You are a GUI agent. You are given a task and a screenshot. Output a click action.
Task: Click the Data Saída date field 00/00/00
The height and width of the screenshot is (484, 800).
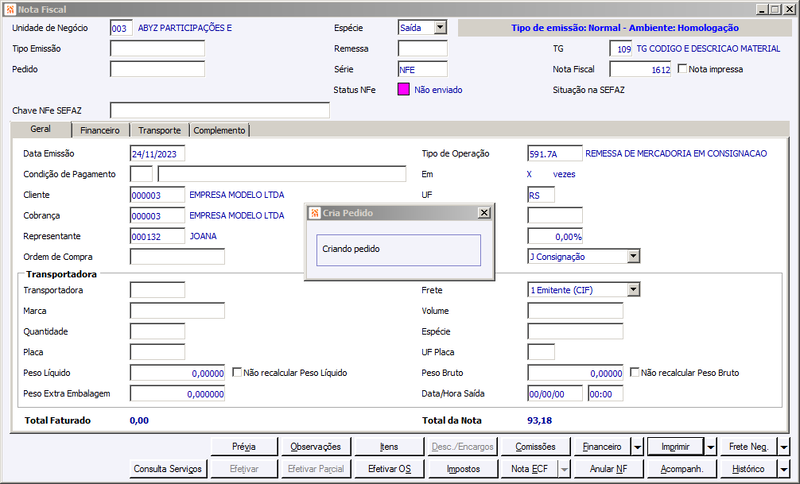[555, 394]
